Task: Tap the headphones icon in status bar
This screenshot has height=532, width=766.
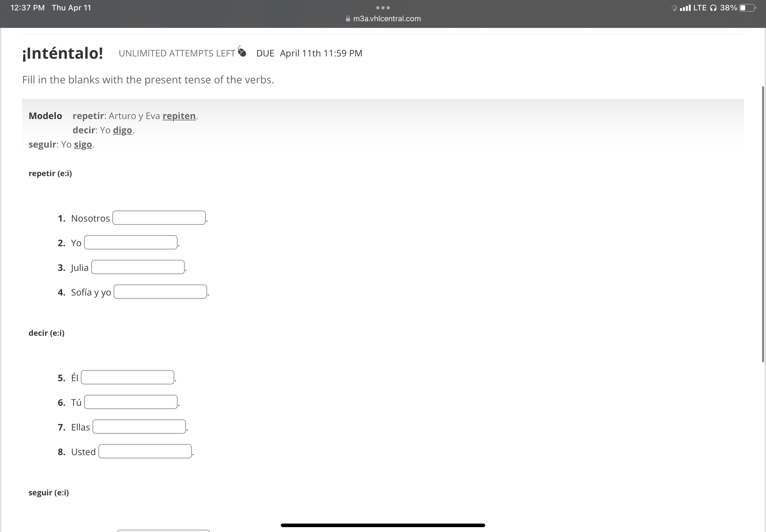Action: 713,8
